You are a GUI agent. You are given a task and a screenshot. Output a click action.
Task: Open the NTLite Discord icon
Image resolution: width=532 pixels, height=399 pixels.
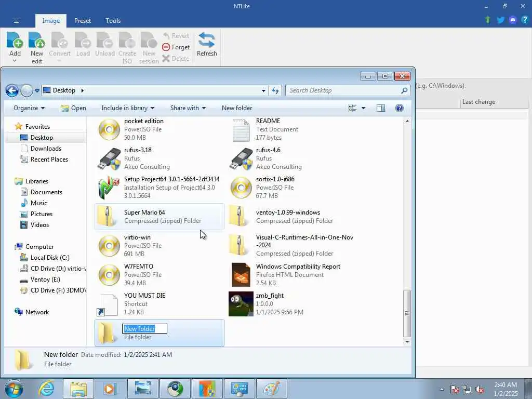[513, 20]
